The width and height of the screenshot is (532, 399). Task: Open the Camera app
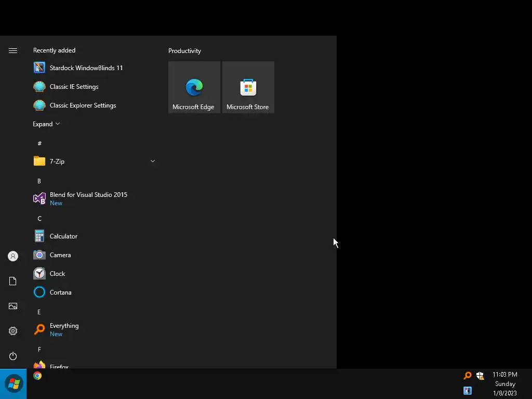[95, 255]
